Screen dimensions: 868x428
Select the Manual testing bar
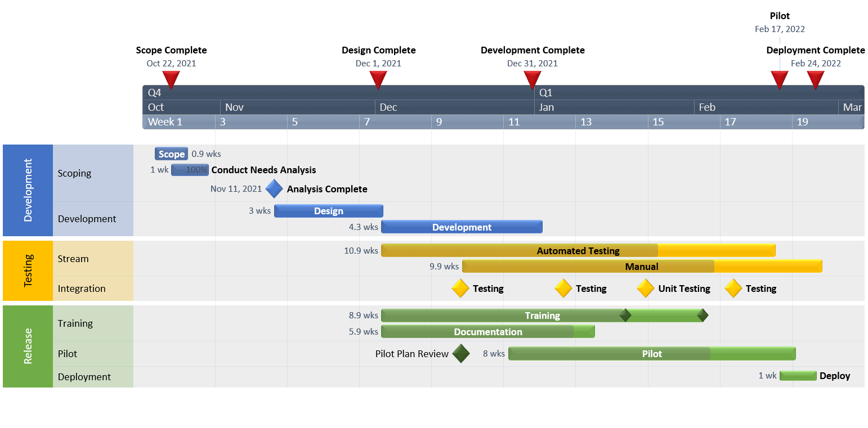(x=642, y=266)
